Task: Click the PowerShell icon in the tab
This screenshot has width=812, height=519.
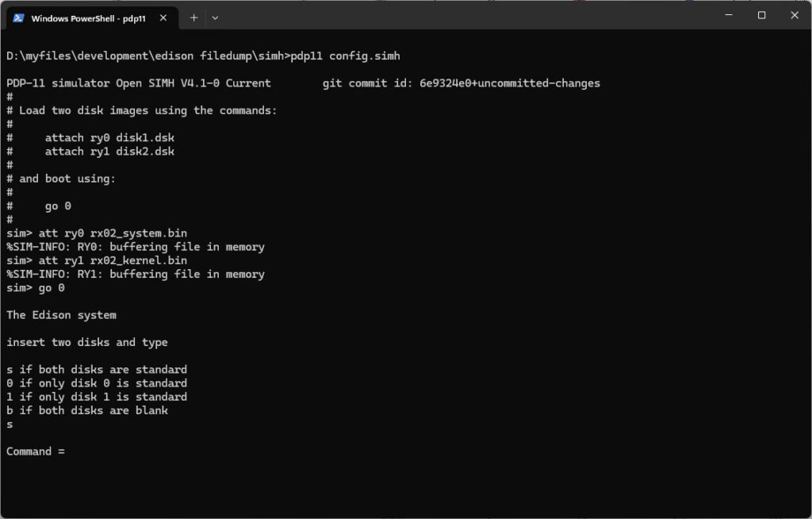Action: tap(18, 17)
